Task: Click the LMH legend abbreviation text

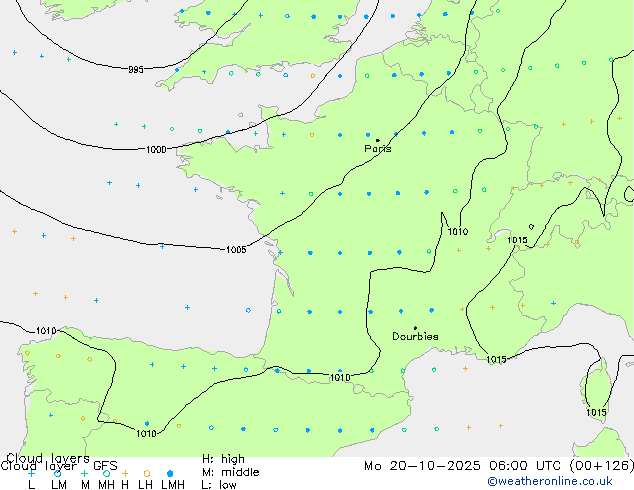Action: point(173,485)
